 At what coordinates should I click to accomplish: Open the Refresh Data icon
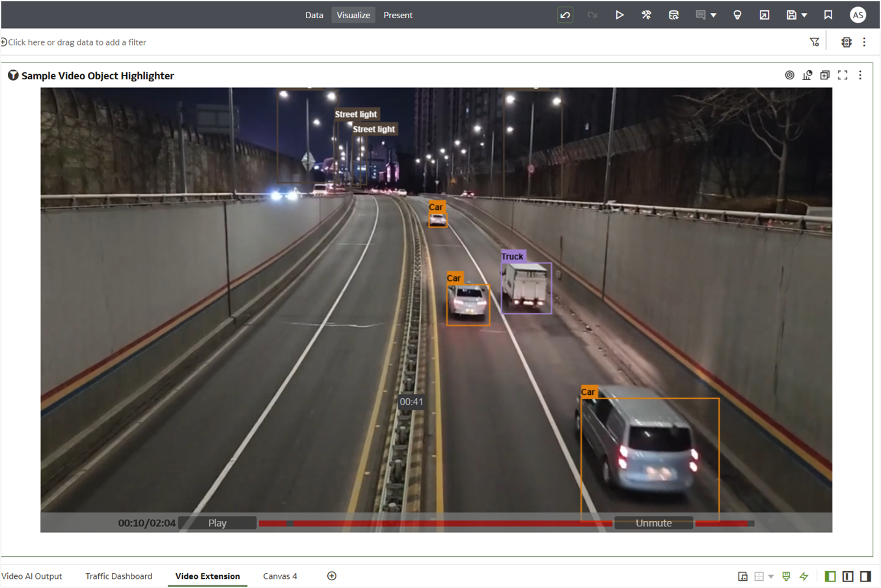(x=674, y=14)
